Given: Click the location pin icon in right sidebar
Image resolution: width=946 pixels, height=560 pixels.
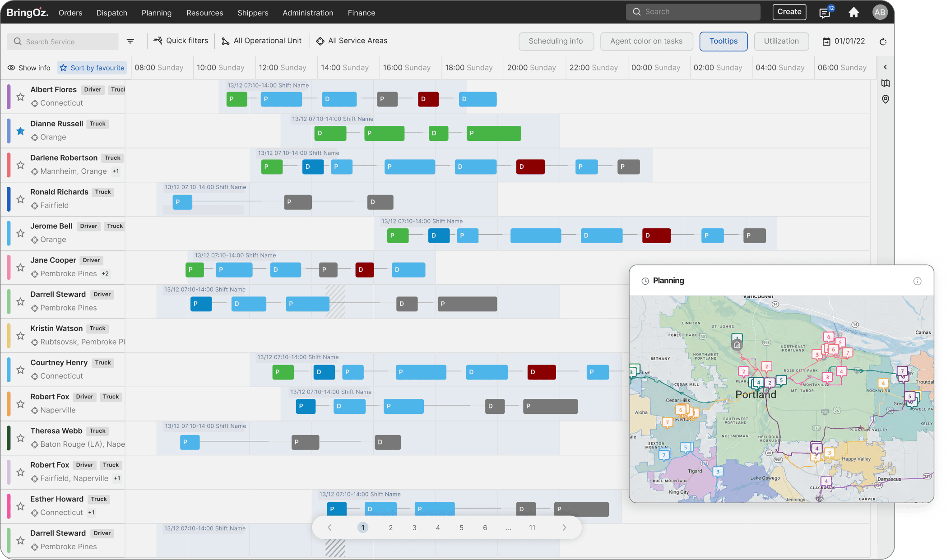Looking at the screenshot, I should point(886,99).
